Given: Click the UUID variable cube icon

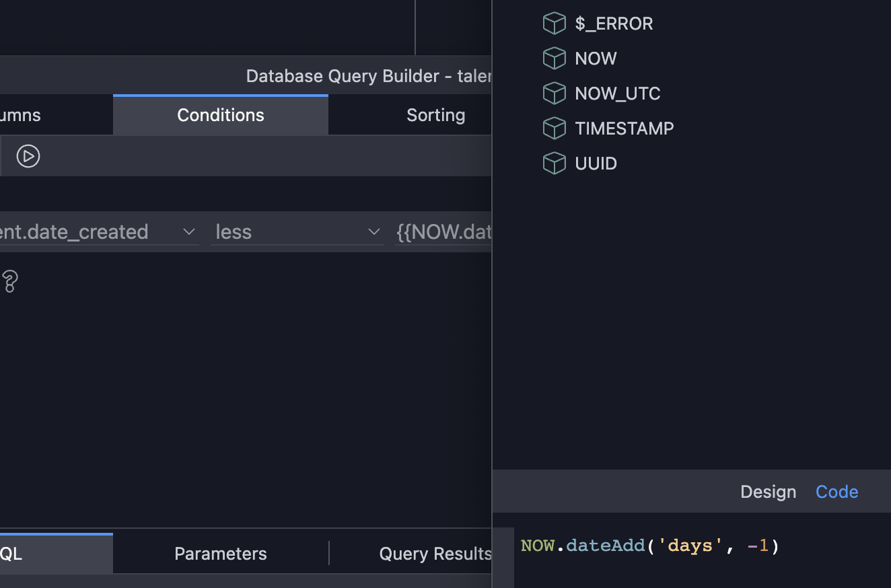Looking at the screenshot, I should [554, 163].
